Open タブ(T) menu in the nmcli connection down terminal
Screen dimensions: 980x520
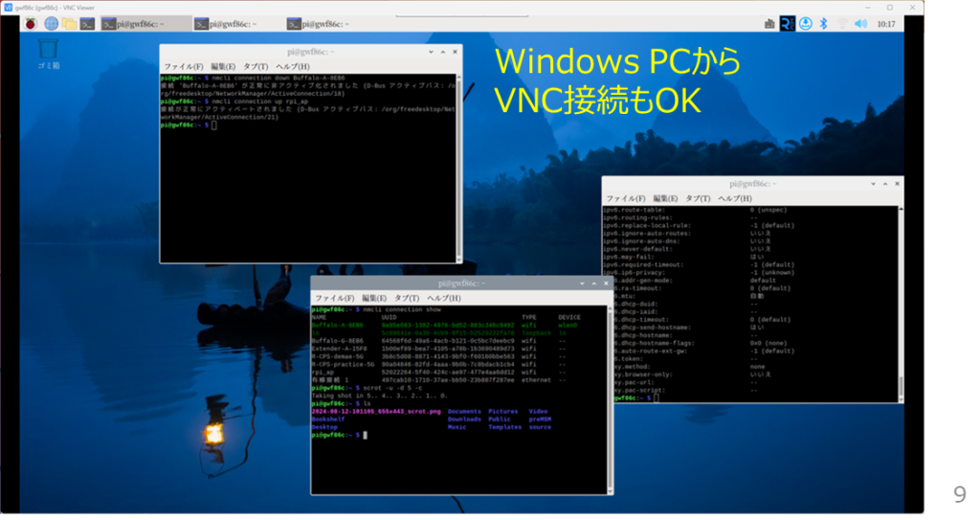256,66
